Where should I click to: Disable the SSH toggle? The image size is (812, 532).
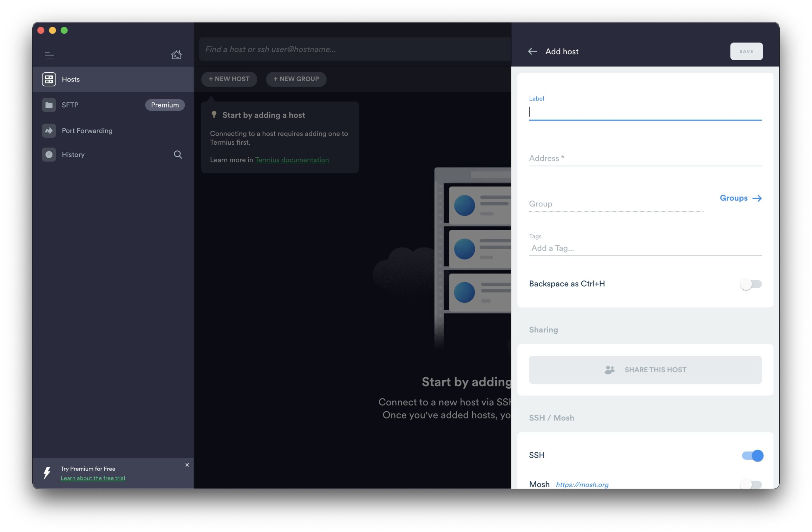[752, 455]
